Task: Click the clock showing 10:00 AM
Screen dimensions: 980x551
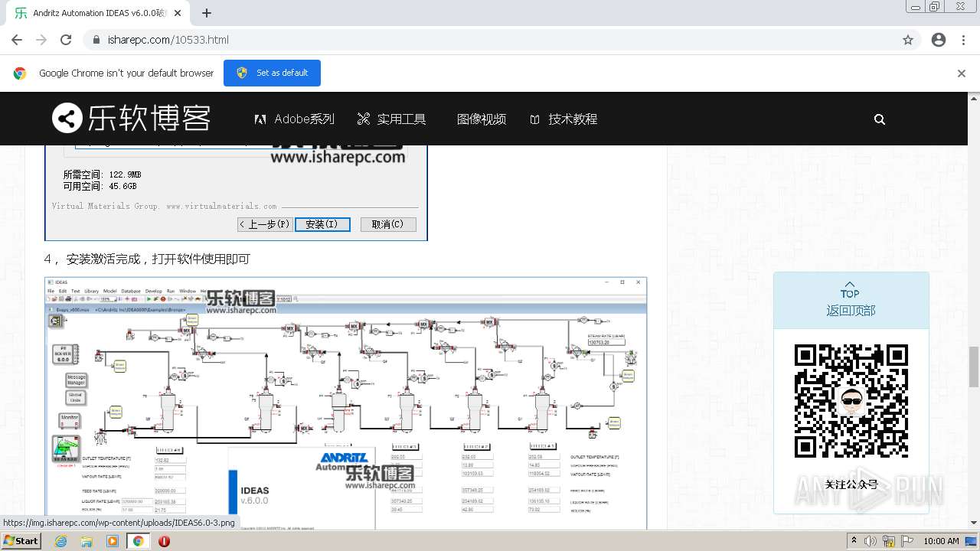Action: tap(941, 541)
